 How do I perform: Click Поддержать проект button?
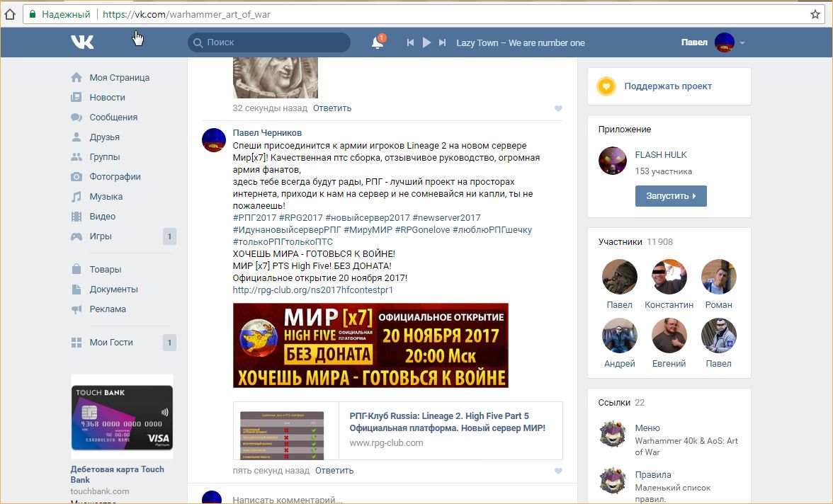pos(668,86)
